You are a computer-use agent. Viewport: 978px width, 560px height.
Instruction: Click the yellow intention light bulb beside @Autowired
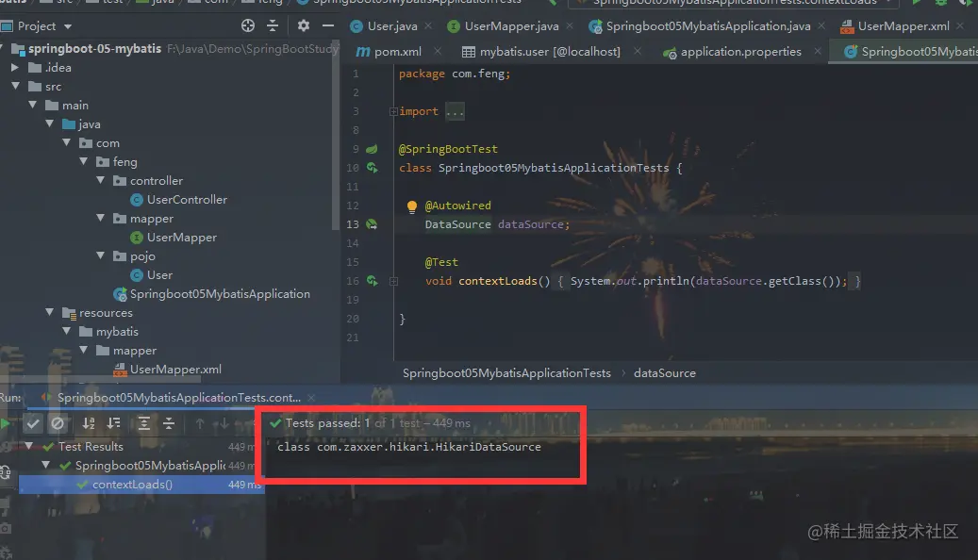pyautogui.click(x=411, y=206)
